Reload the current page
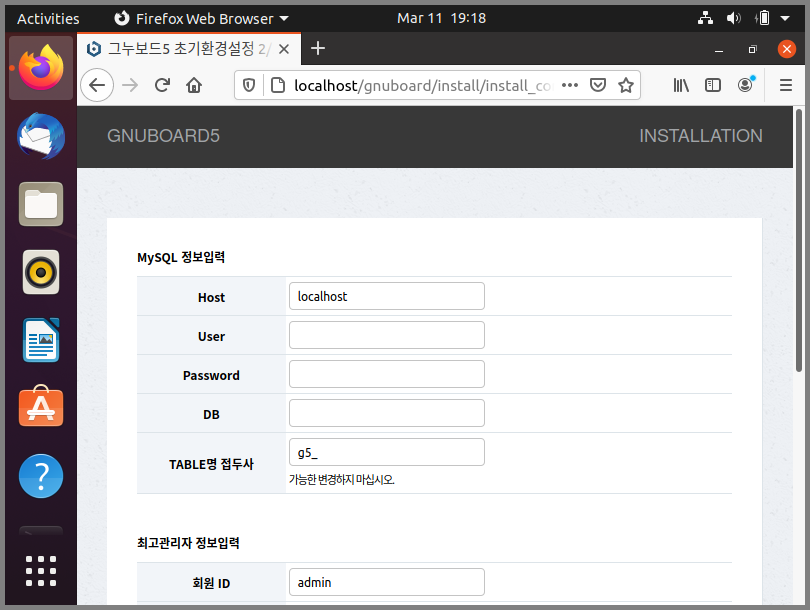The image size is (810, 610). tap(162, 85)
